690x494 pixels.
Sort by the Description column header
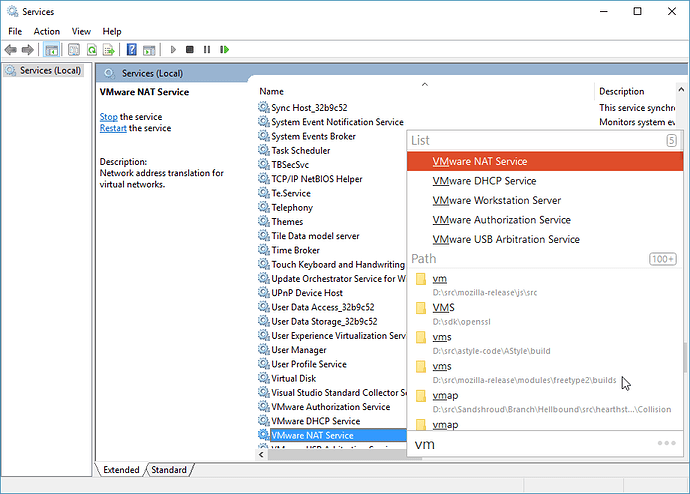(635, 91)
